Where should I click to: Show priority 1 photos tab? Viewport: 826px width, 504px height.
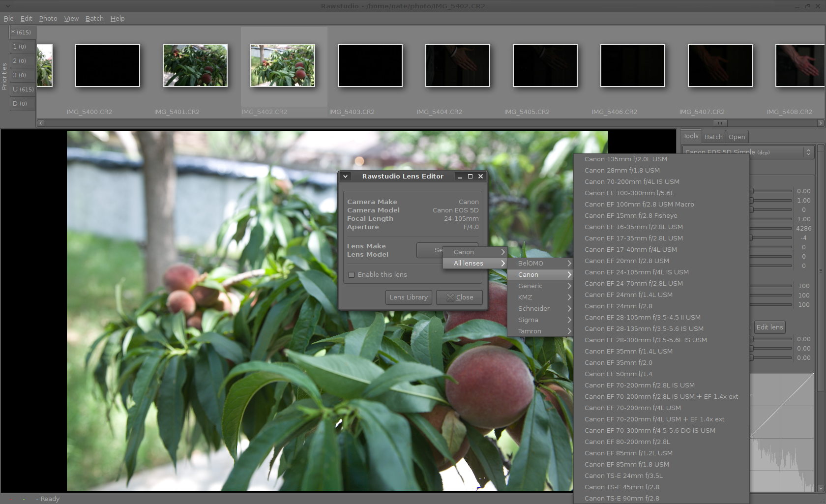point(22,46)
